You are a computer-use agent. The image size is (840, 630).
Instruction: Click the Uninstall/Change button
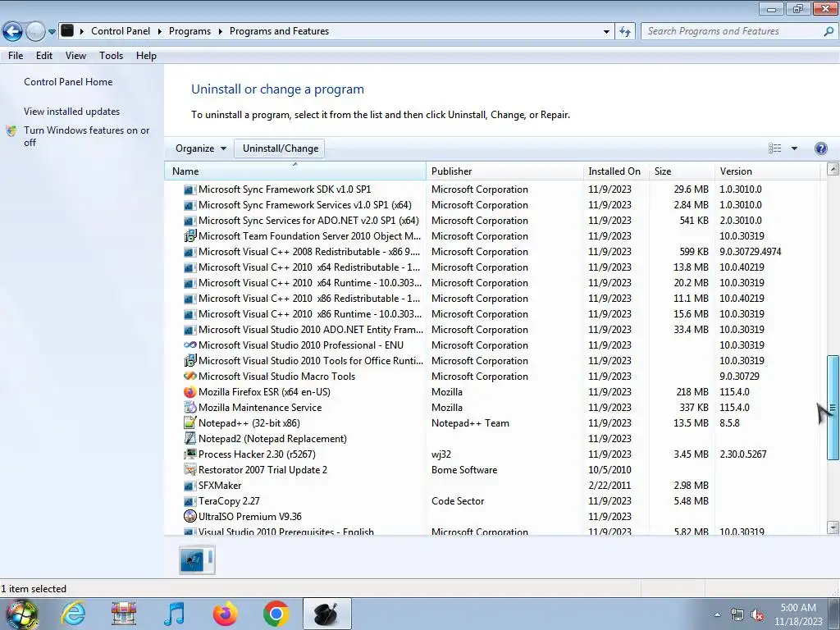tap(281, 148)
